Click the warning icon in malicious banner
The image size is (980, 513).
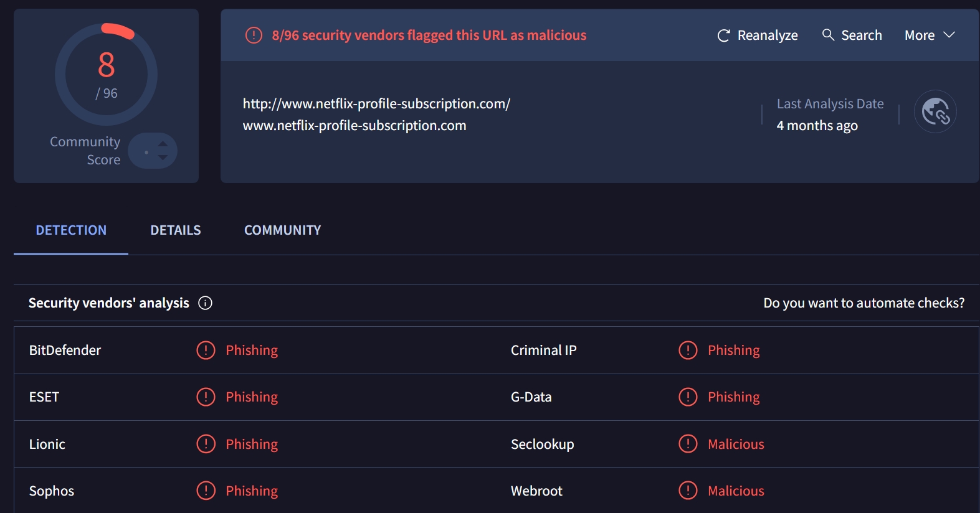(254, 35)
